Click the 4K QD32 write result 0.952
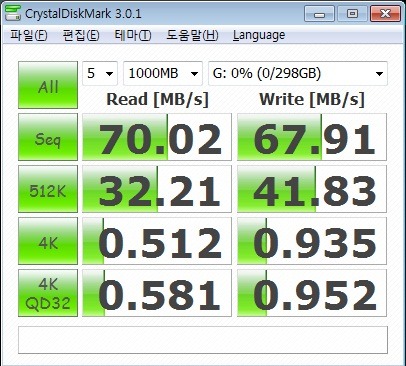 click(312, 293)
